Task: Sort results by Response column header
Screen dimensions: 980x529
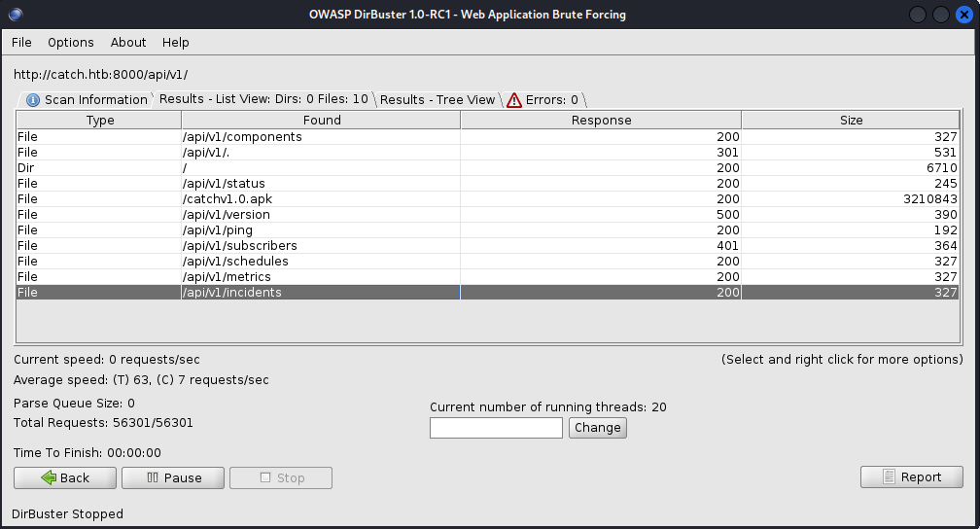Action: point(601,120)
